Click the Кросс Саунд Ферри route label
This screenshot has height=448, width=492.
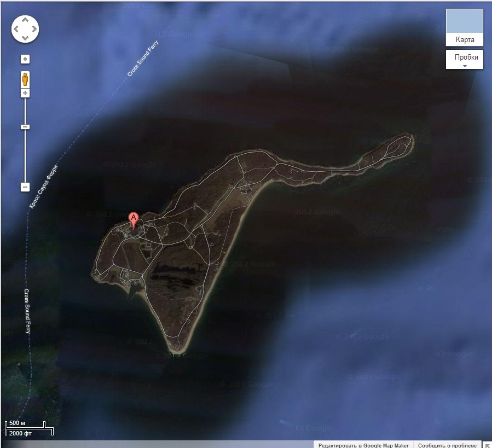[44, 187]
